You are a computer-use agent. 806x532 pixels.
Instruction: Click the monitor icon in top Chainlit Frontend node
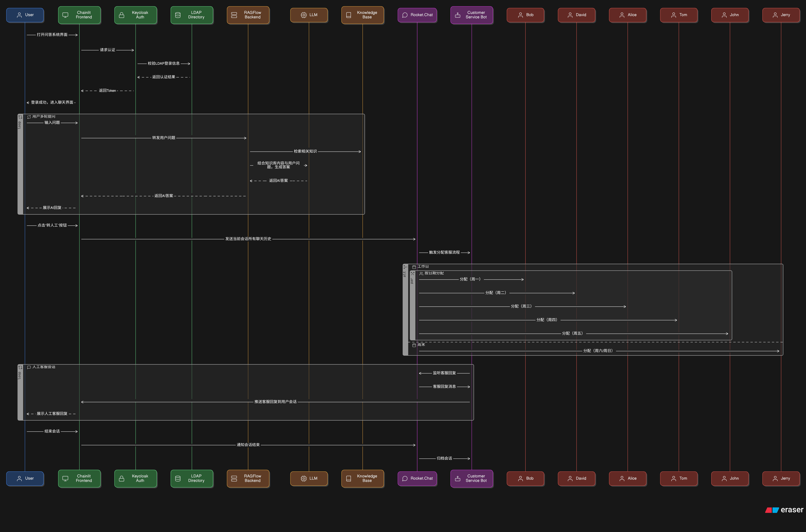click(x=66, y=15)
